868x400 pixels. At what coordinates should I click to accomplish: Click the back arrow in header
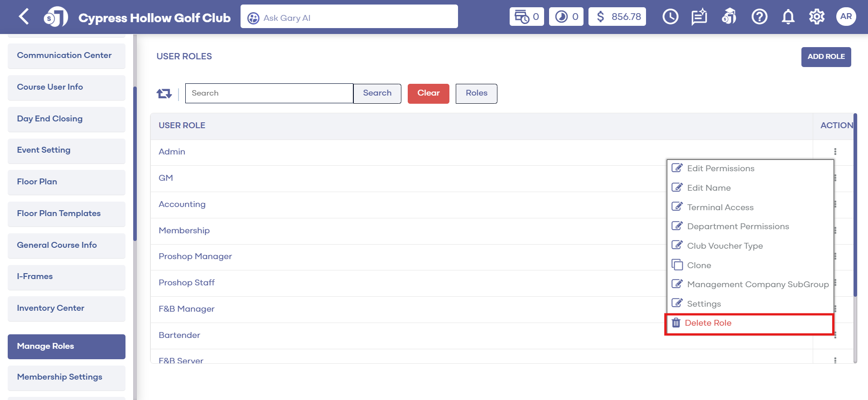[x=24, y=17]
